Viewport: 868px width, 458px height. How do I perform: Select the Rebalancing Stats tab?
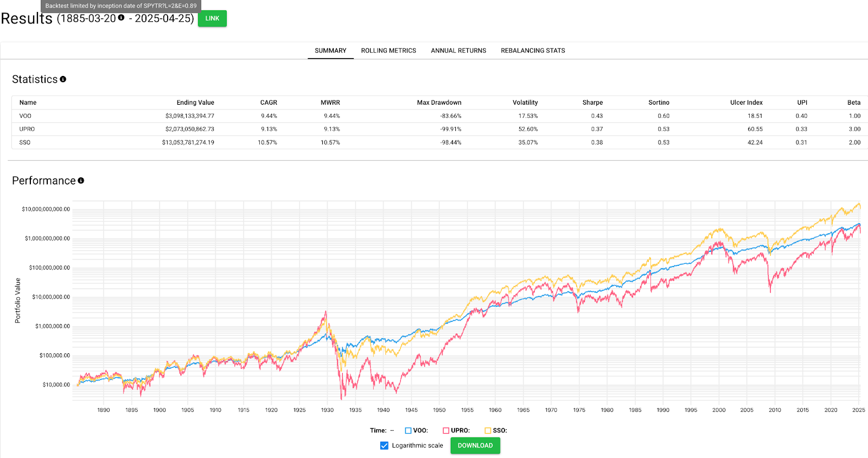(x=533, y=50)
